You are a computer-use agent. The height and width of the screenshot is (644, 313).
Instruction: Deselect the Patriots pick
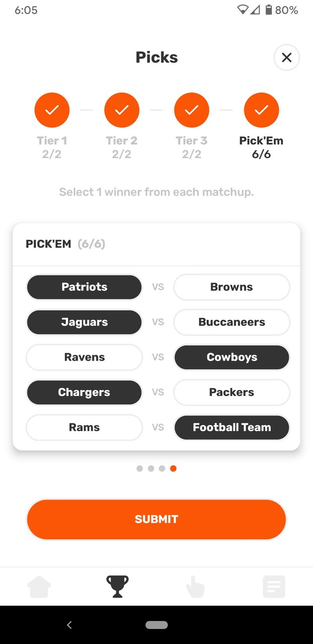click(84, 287)
